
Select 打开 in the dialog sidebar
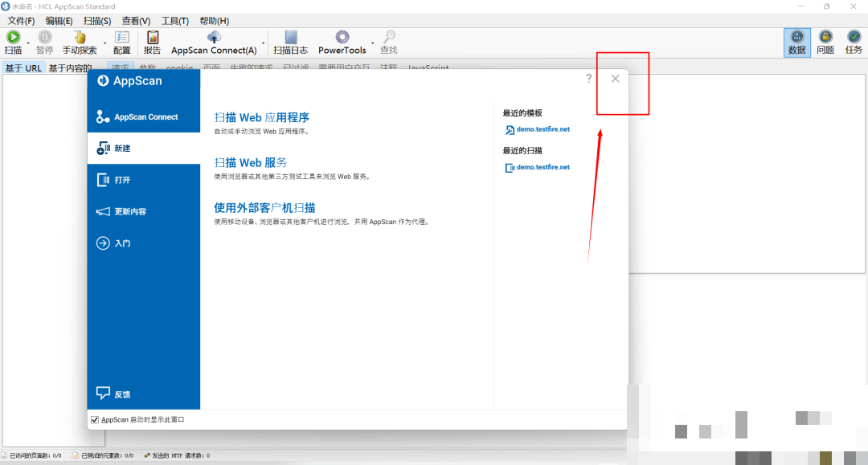pyautogui.click(x=143, y=180)
